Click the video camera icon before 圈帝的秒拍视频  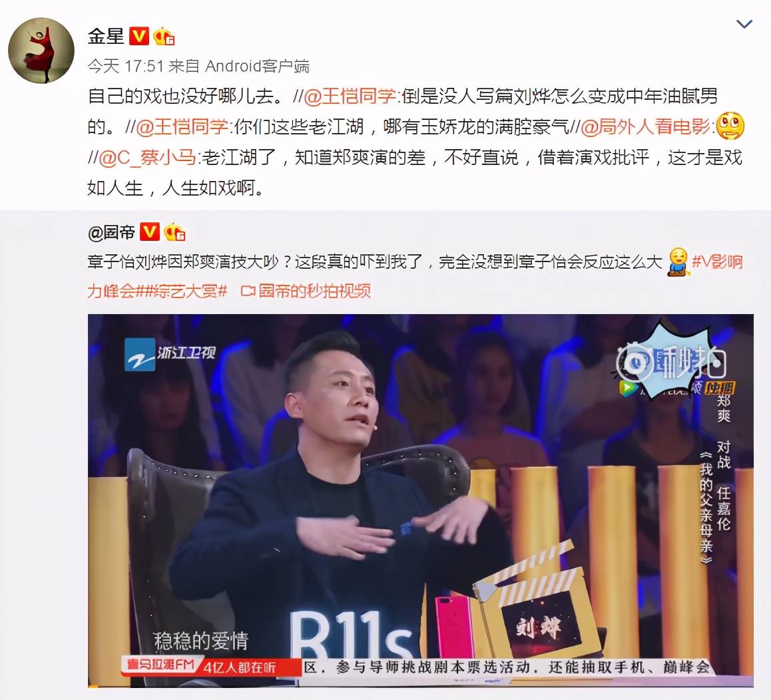pos(248,291)
